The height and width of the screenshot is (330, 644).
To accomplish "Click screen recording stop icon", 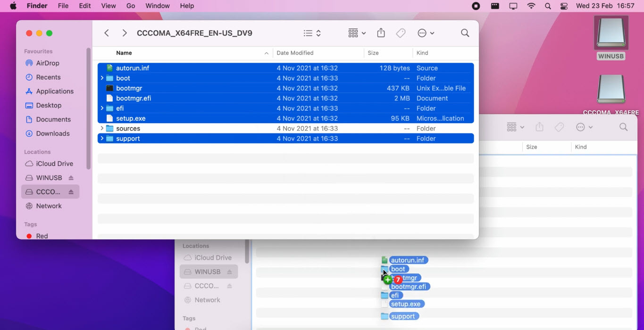I will 476,6.
